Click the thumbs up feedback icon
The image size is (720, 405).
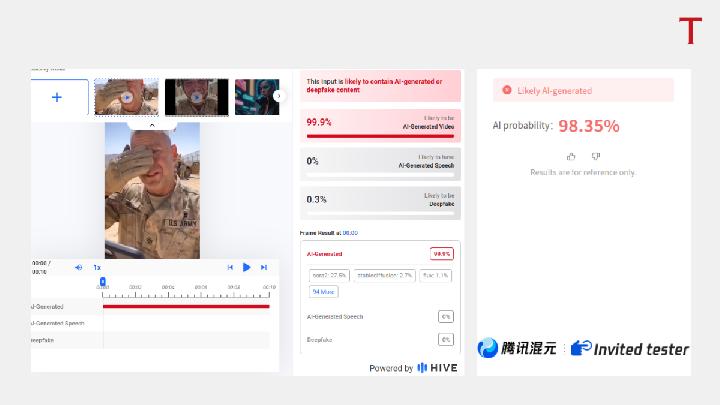point(571,156)
